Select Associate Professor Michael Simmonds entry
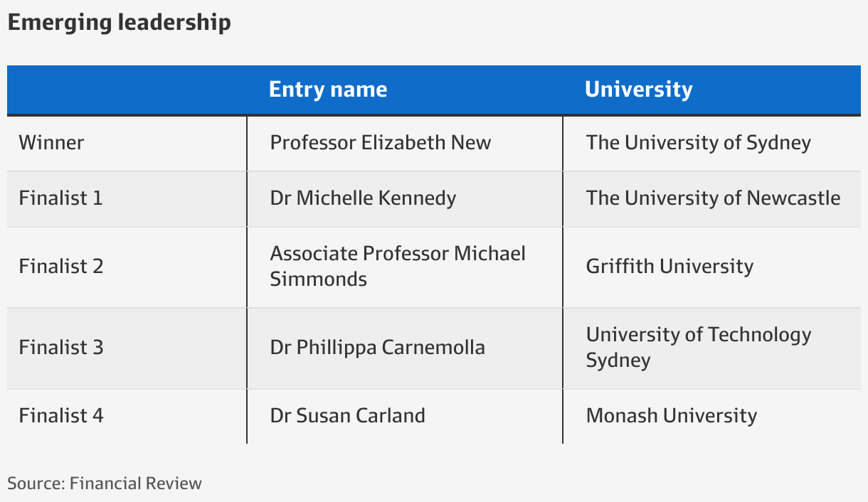Screen dimensions: 868x502 pos(398,266)
